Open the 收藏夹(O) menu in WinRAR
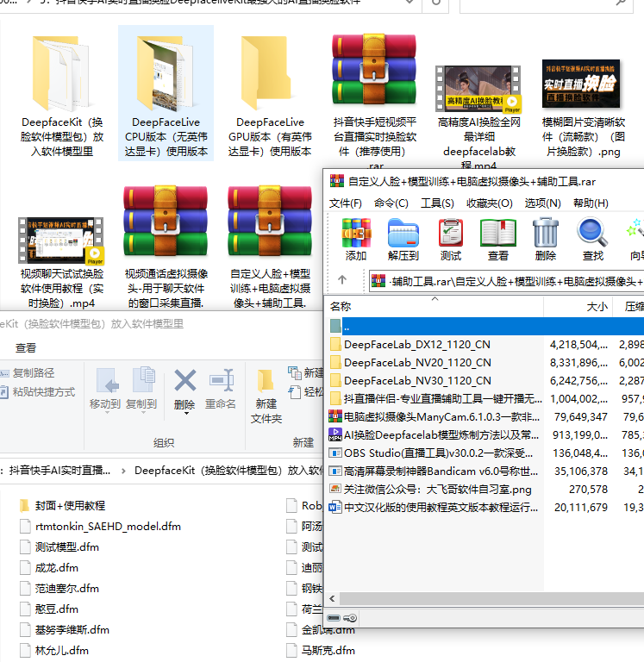 click(489, 203)
